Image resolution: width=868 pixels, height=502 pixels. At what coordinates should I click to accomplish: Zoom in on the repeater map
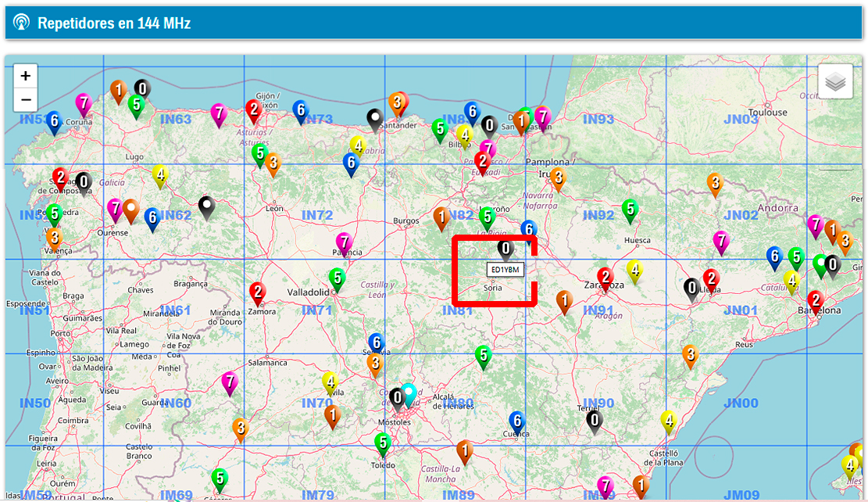coord(26,76)
